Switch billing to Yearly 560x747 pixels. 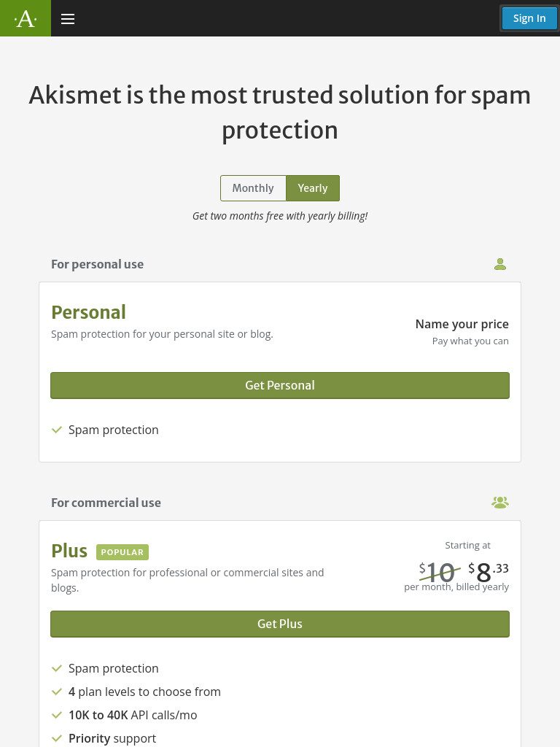point(313,188)
